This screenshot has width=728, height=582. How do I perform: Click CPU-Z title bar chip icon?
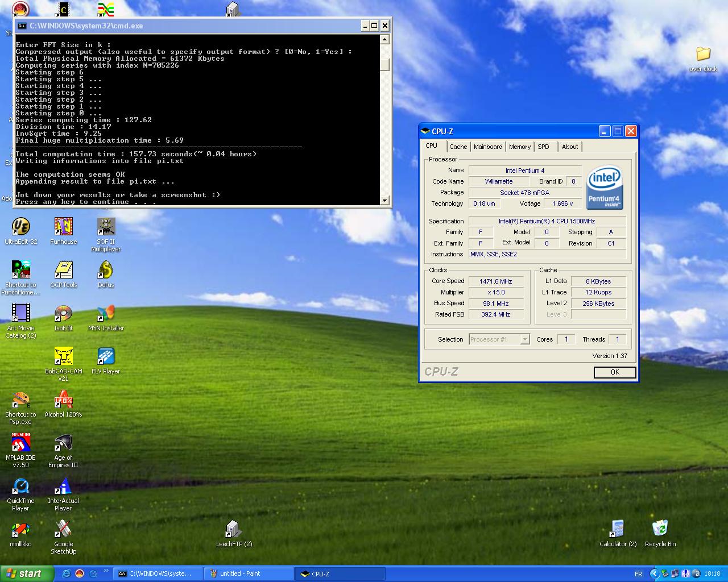425,131
